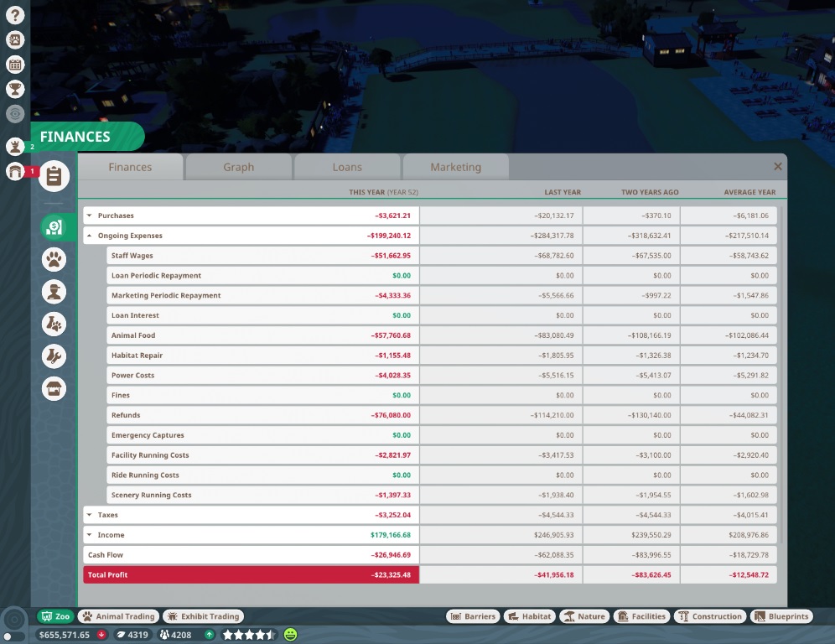Screen dimensions: 835x644
Task: Click the Marketing Periodic Repayment label
Action: (x=166, y=296)
